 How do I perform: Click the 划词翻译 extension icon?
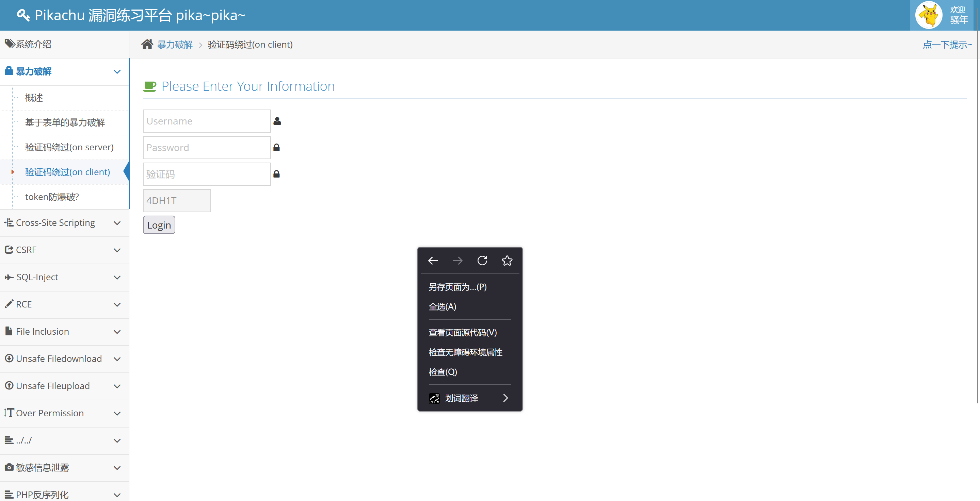(434, 398)
